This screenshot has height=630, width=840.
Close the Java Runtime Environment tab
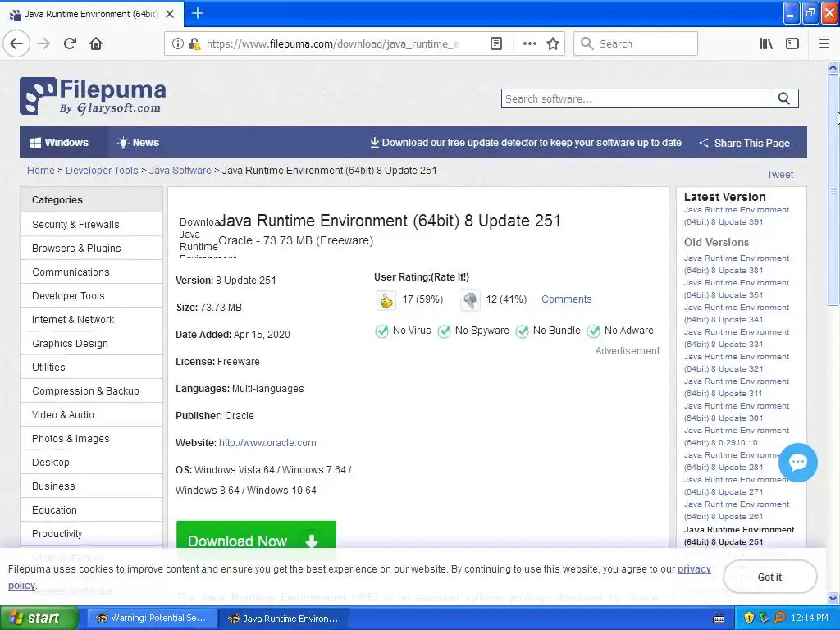pyautogui.click(x=170, y=14)
